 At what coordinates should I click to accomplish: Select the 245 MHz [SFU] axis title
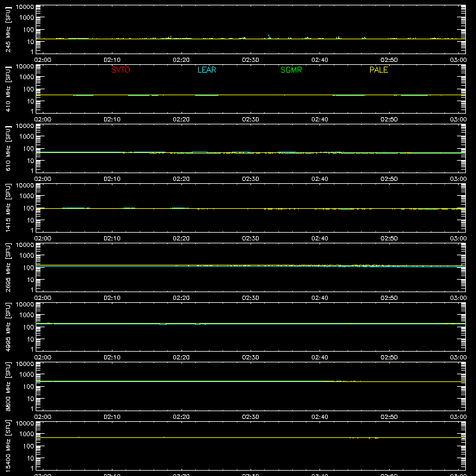coord(8,29)
